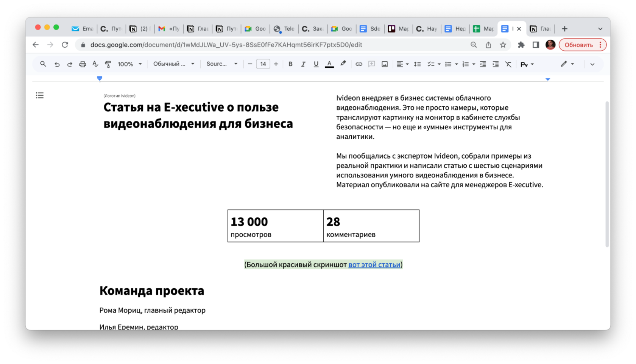Open the text alignment dropdown

(402, 64)
